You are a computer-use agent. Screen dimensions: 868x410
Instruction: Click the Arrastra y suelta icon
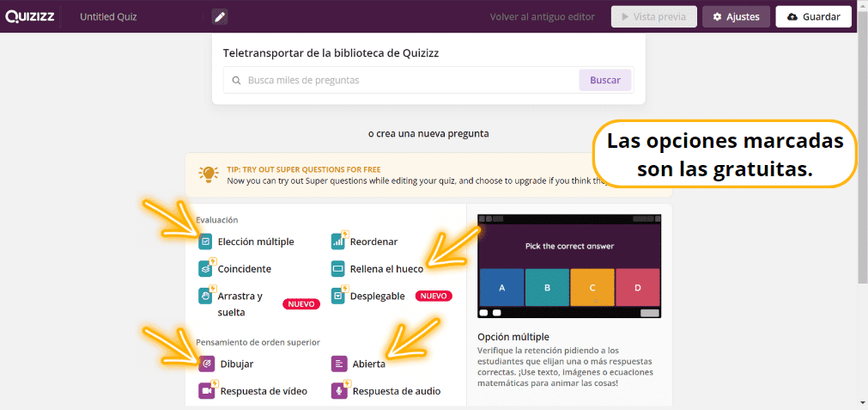pyautogui.click(x=205, y=296)
